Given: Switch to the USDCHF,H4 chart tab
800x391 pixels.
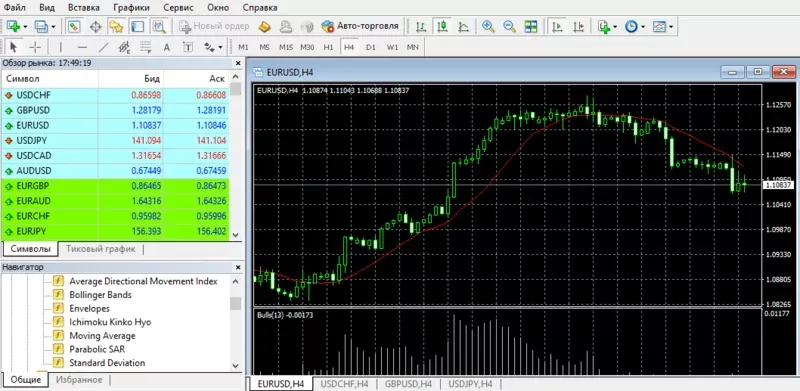Looking at the screenshot, I should tap(344, 384).
